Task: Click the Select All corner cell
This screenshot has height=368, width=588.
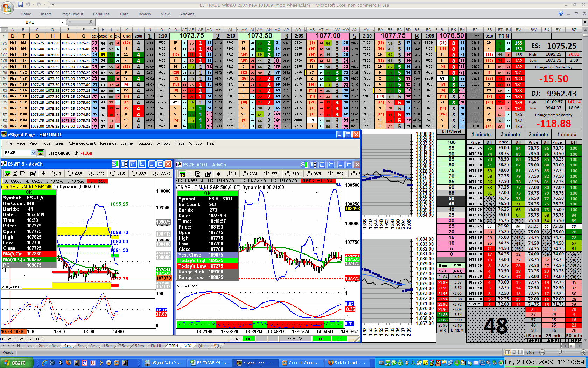Action: (x=4, y=30)
